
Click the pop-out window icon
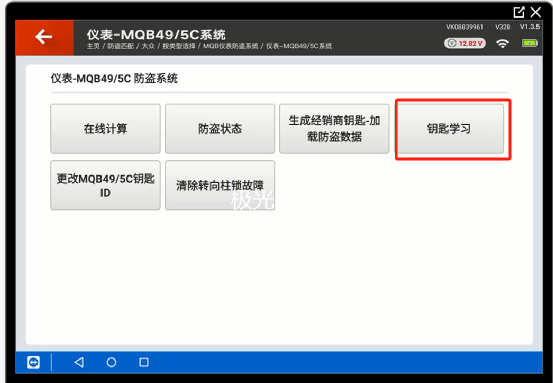pyautogui.click(x=519, y=12)
